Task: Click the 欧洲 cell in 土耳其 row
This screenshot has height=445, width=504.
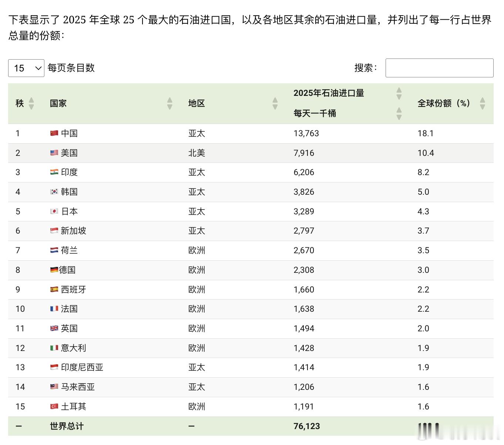Action: point(196,406)
